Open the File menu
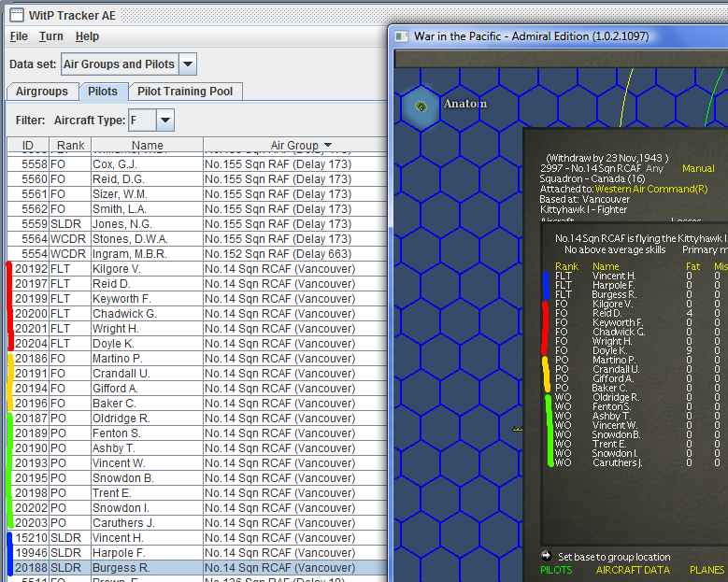The width and height of the screenshot is (728, 582). click(x=19, y=36)
